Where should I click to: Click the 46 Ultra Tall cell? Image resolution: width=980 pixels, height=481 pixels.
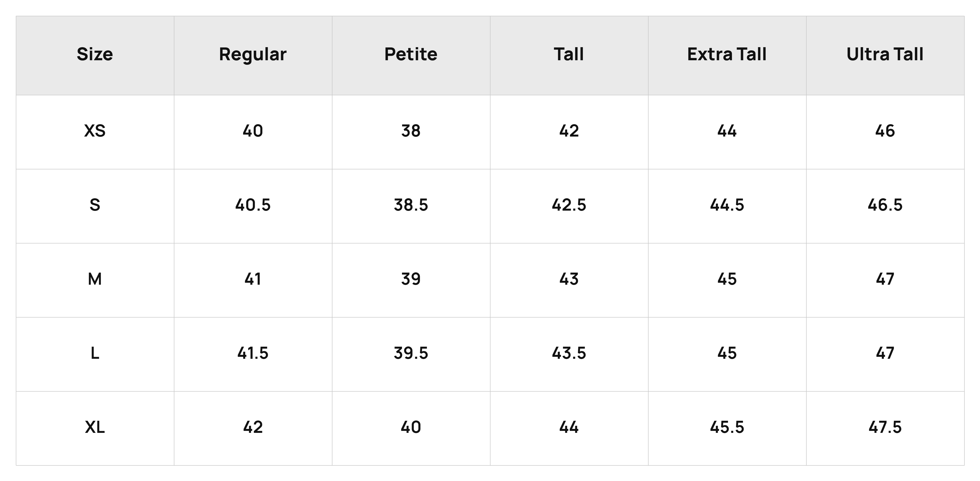[885, 132]
